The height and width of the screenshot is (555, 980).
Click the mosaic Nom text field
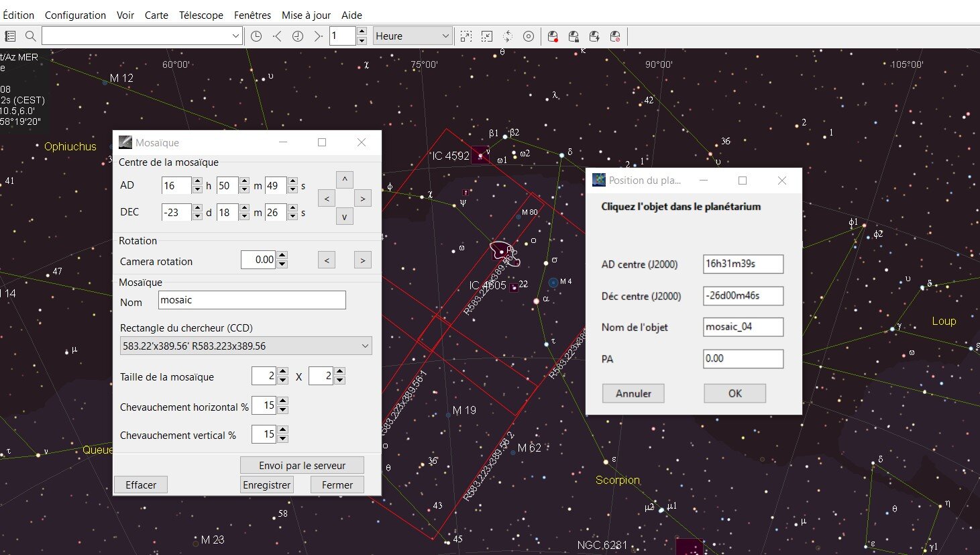[x=252, y=300]
